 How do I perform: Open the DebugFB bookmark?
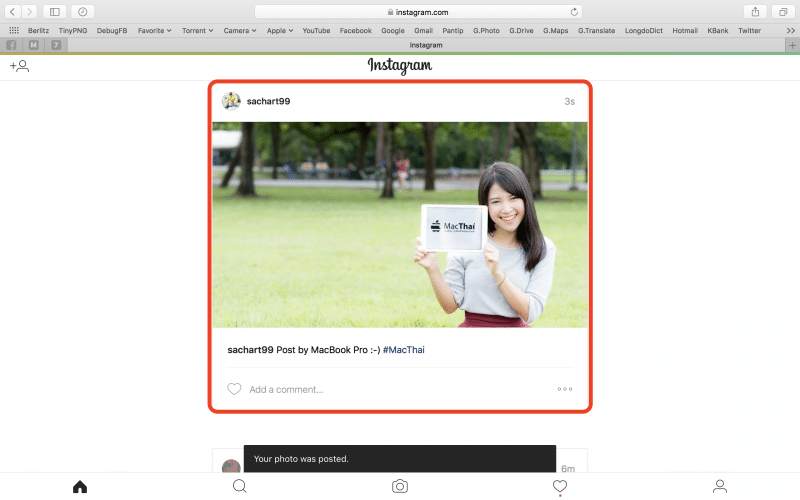[x=112, y=31]
